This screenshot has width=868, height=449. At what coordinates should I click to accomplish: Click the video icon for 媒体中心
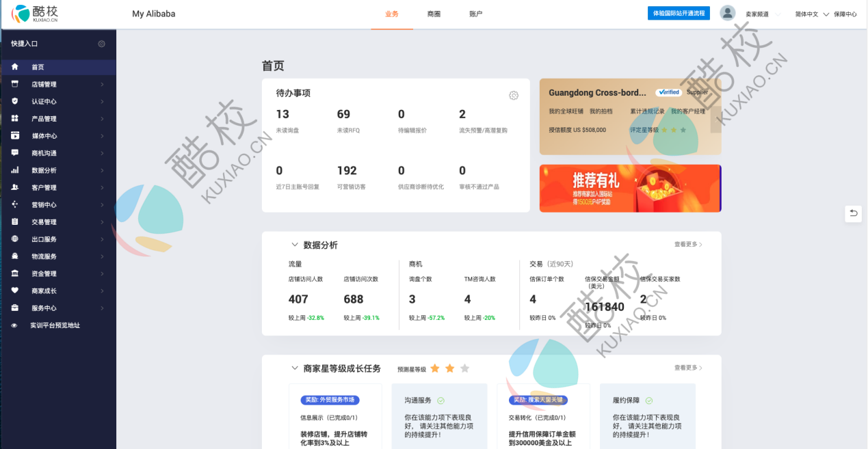[x=15, y=135]
